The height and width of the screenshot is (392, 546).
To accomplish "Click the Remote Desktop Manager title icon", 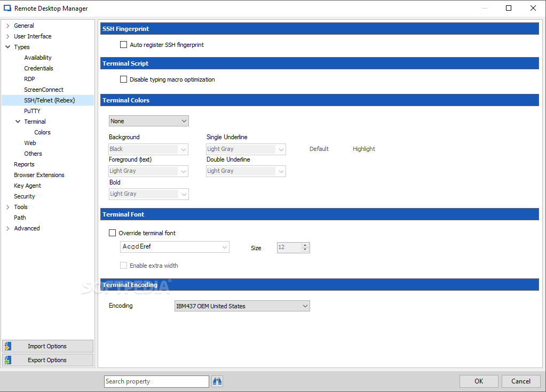I will pos(7,8).
